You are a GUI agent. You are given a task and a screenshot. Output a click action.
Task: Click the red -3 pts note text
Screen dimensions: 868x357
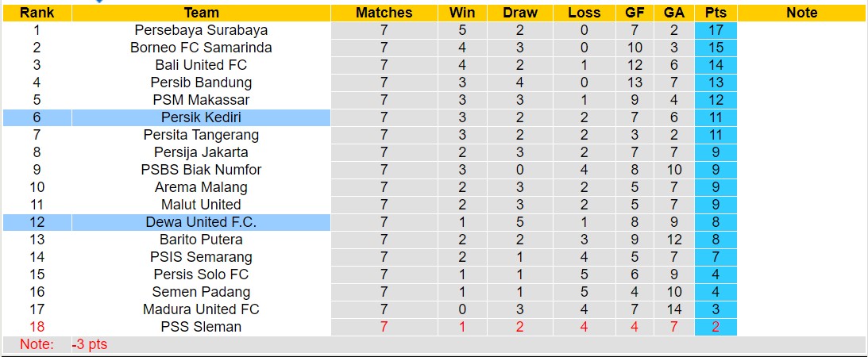point(89,344)
